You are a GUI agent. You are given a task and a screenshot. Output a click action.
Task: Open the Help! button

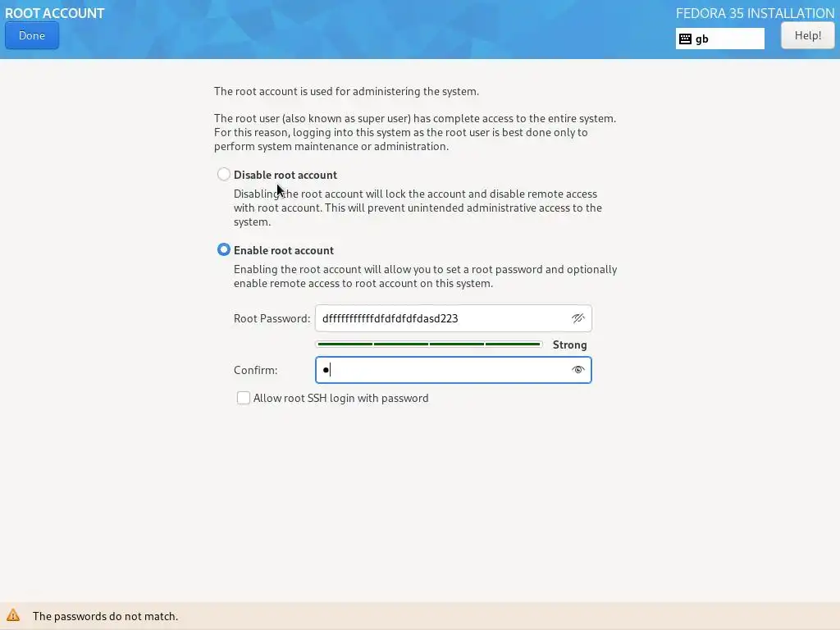(807, 36)
